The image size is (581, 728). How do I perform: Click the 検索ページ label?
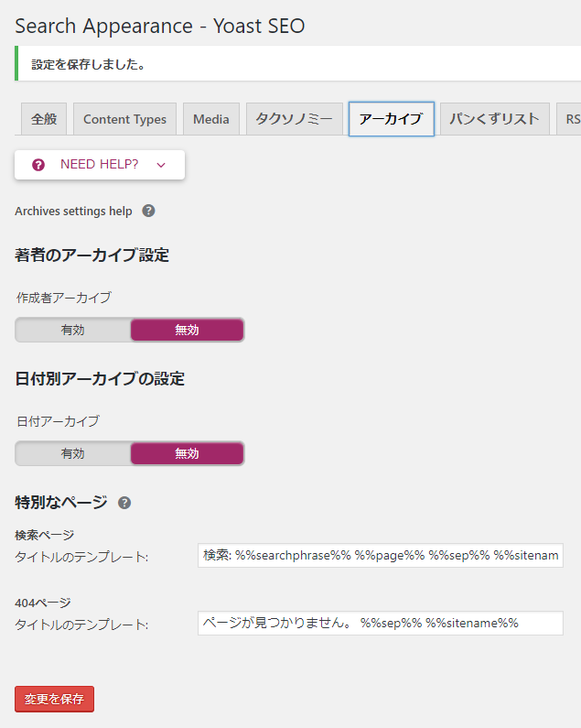(x=45, y=535)
